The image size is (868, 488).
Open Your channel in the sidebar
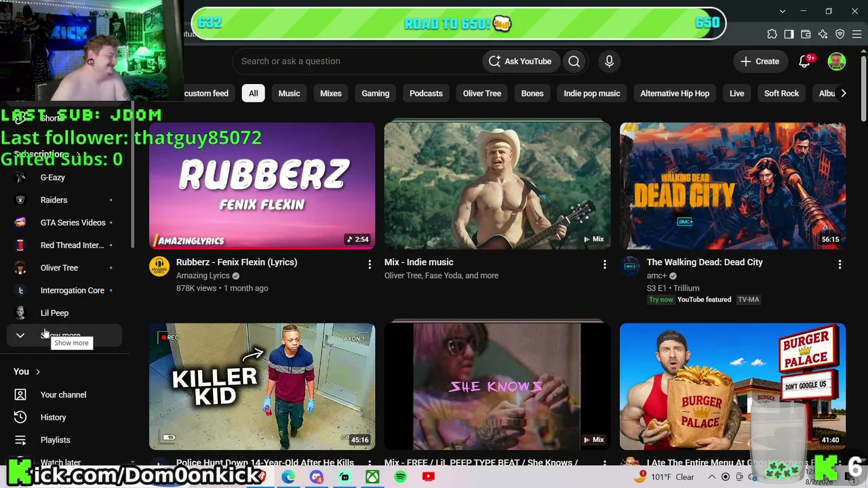click(64, 394)
